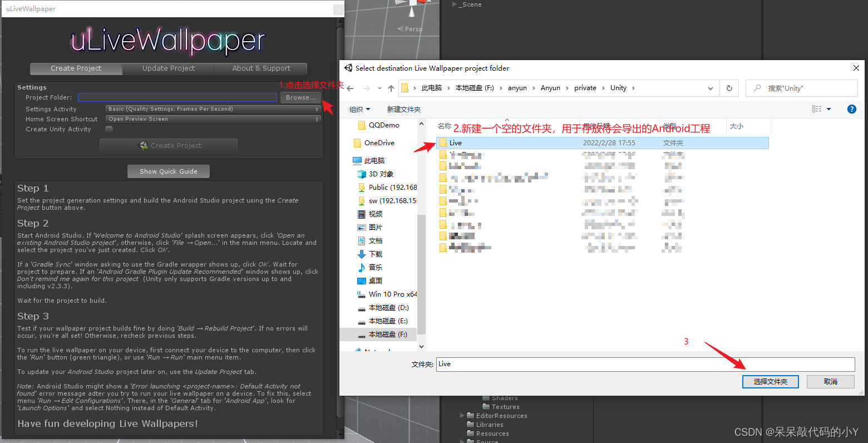Select 下载 in the navigation pane
The height and width of the screenshot is (443, 868).
click(x=375, y=254)
